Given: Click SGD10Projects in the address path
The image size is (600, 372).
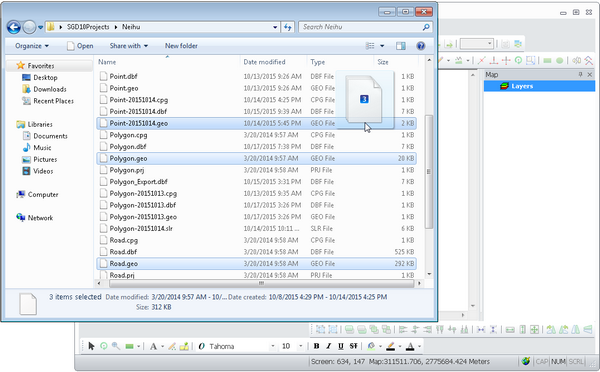Looking at the screenshot, I should point(88,27).
